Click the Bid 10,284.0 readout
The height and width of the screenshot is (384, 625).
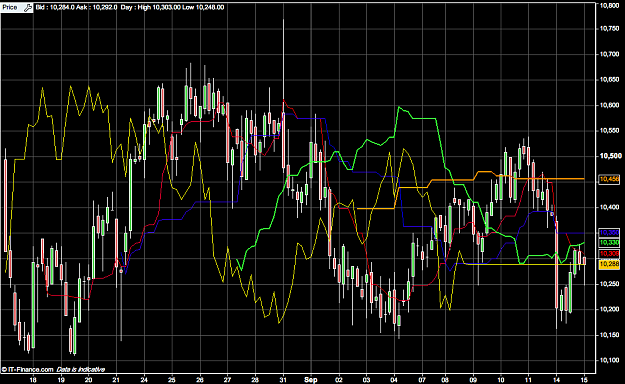tap(55, 7)
